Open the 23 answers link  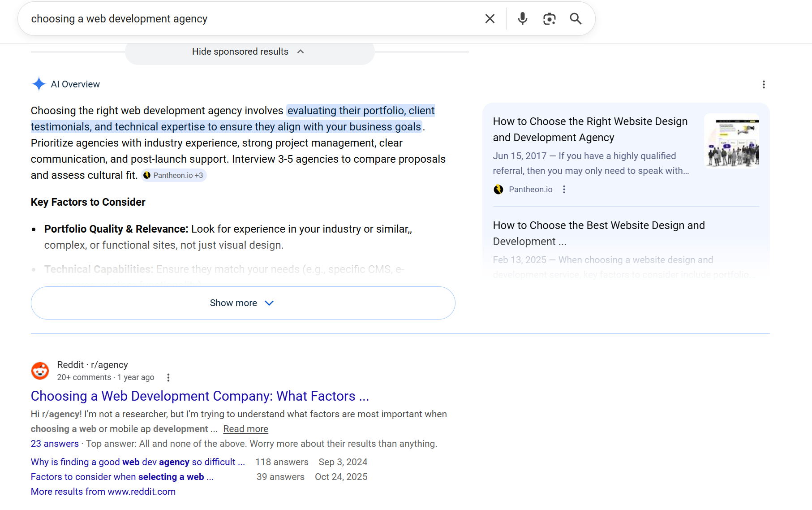(x=55, y=444)
